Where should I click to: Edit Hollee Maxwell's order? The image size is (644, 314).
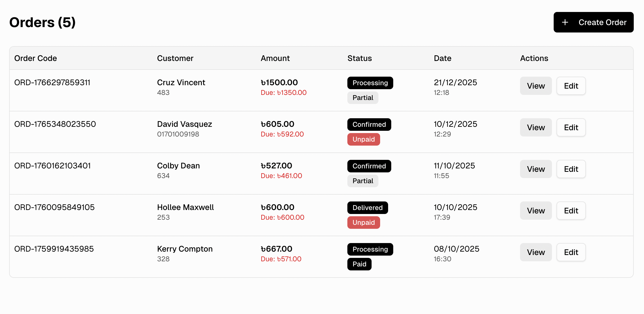[571, 211]
